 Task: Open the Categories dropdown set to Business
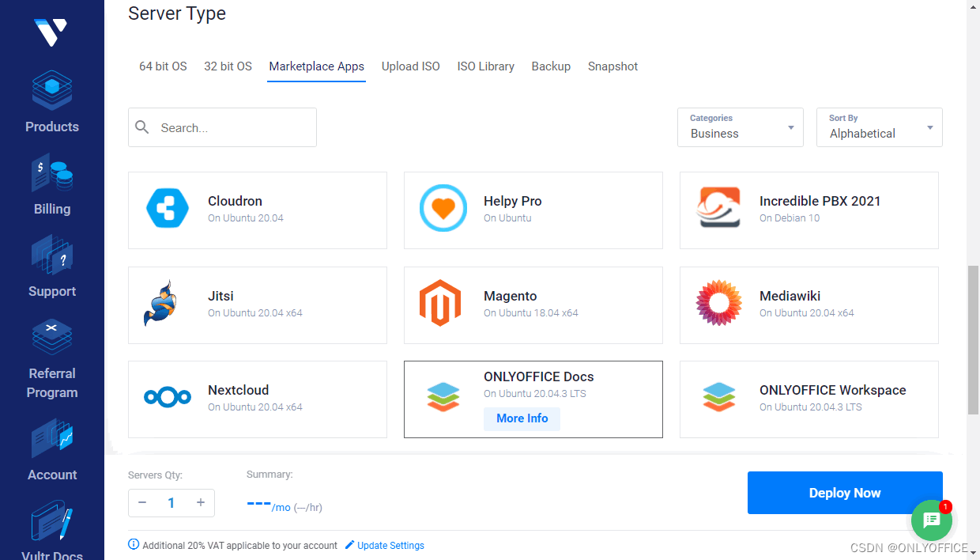741,127
